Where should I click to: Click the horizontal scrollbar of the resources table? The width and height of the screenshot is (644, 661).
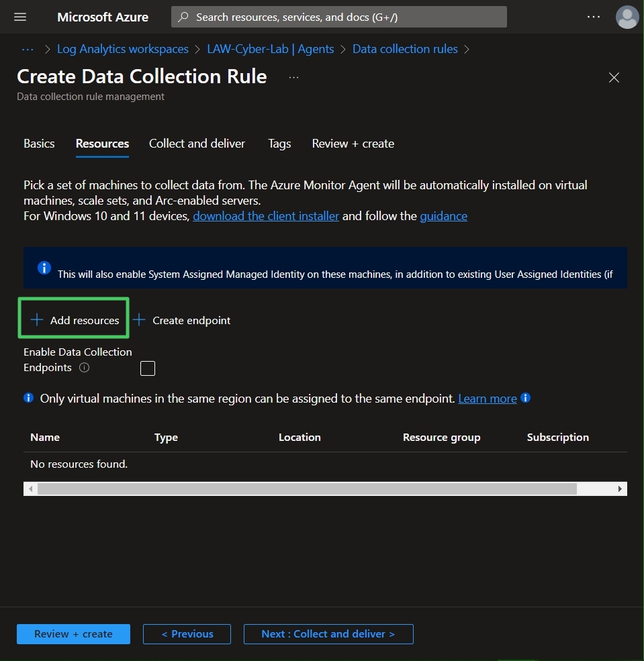[307, 489]
